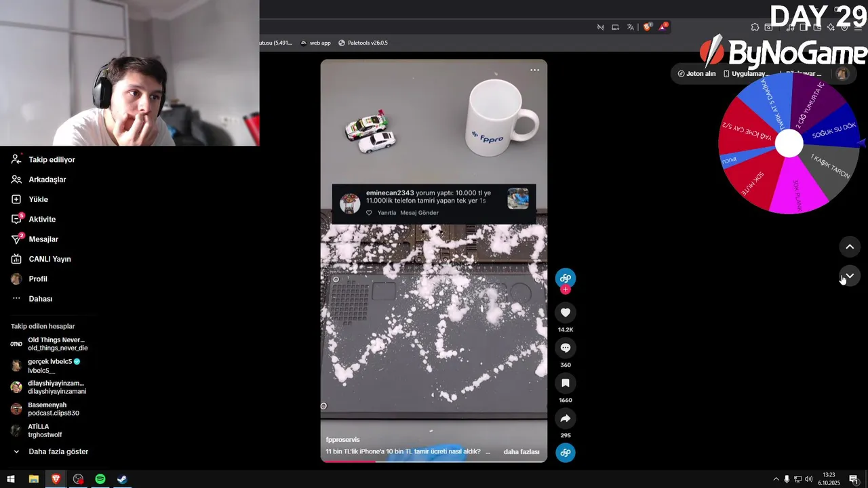Open eminecan2343 commenter avatar
Viewport: 868px width, 488px height.
350,203
